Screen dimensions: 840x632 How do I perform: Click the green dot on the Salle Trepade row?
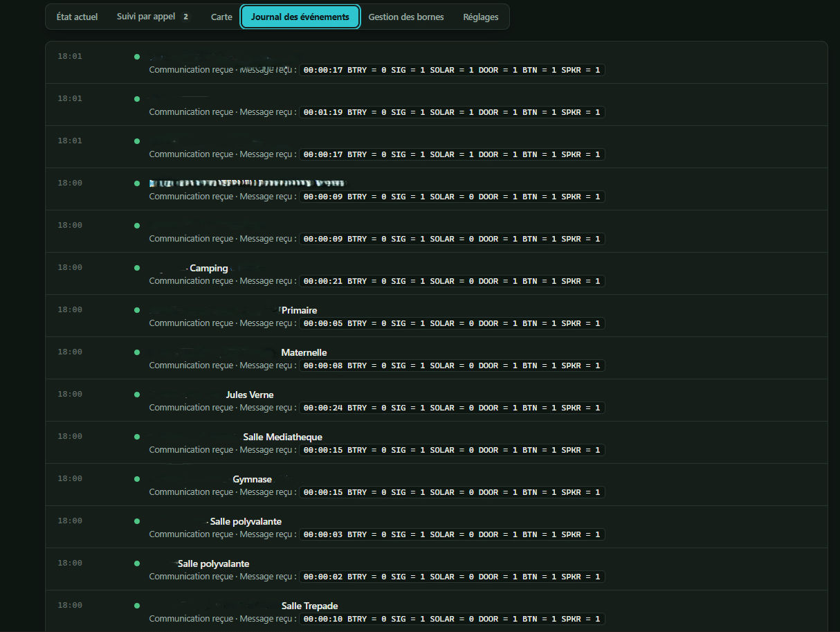point(137,606)
